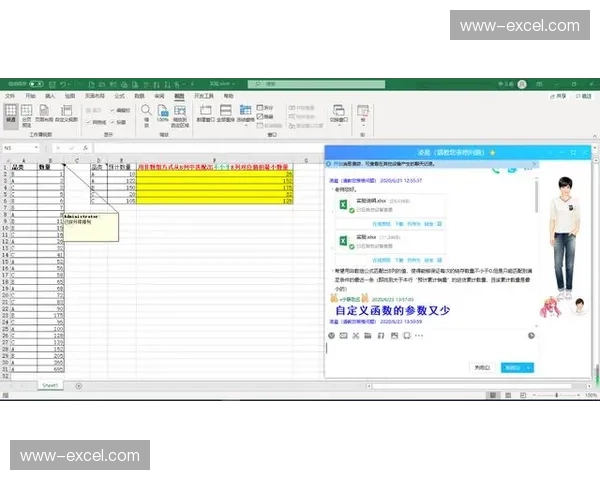
Task: Click Arrange All (全部重排) windows
Action: click(x=225, y=114)
